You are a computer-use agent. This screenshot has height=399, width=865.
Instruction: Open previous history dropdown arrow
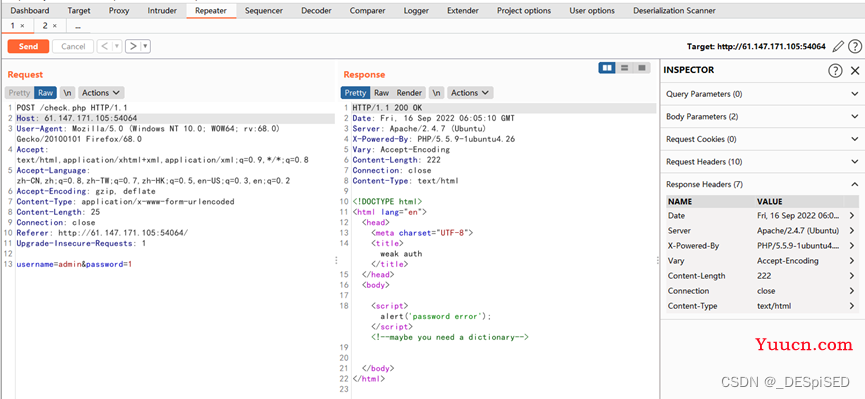click(117, 46)
